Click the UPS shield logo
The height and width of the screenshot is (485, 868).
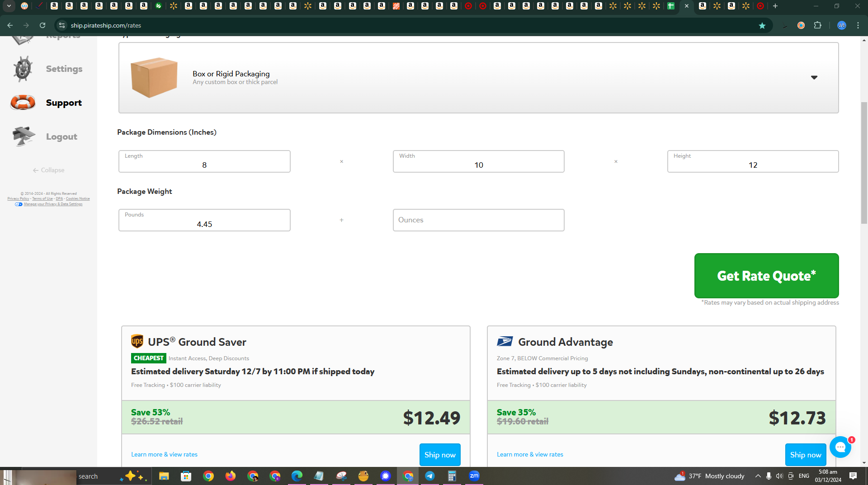coord(137,341)
